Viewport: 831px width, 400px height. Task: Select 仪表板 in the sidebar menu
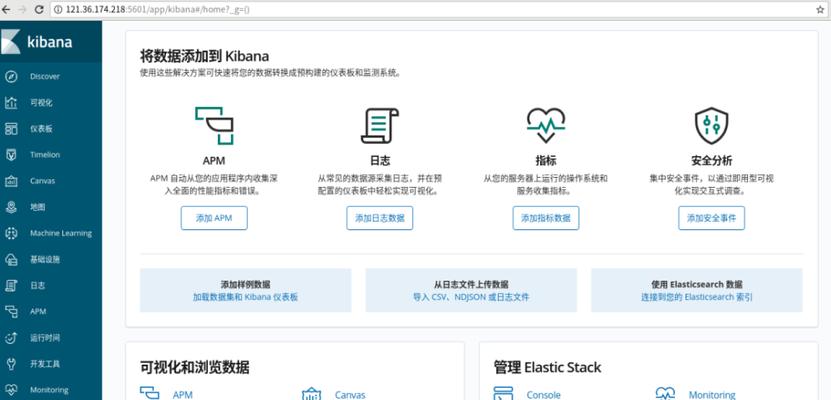41,129
